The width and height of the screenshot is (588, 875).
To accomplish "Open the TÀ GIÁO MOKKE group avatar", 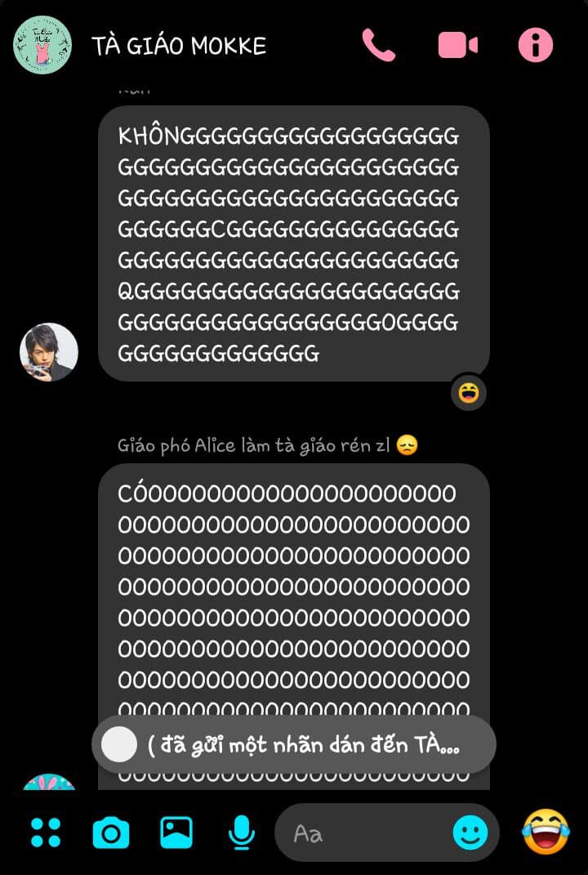I will pyautogui.click(x=42, y=45).
